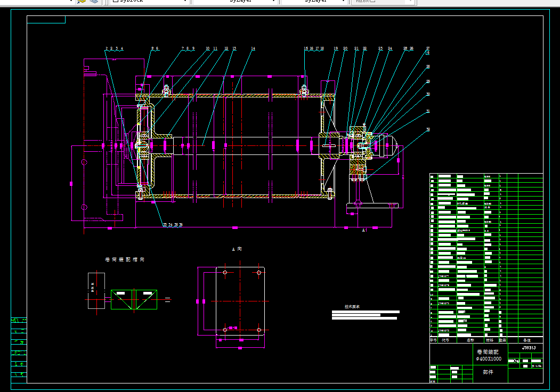The height and width of the screenshot is (392, 560).
Task: Select the 技术要求 heading text
Action: 352,307
